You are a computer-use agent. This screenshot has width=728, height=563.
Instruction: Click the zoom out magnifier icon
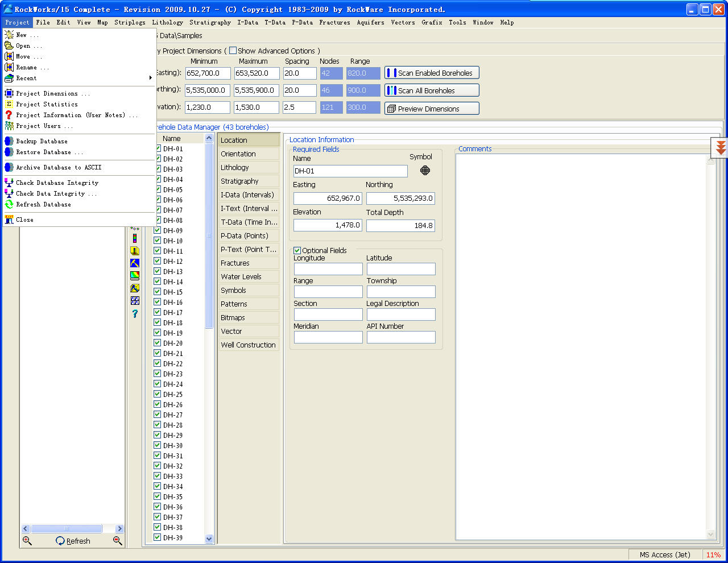pos(118,541)
